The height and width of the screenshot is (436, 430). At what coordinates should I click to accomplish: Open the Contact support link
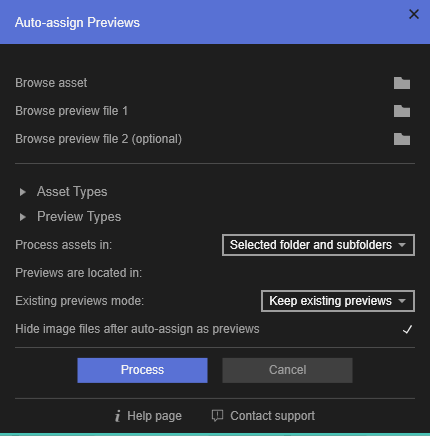click(x=272, y=416)
